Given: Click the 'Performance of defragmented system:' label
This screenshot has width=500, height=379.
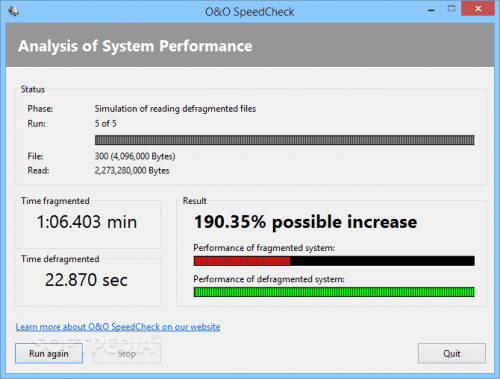Looking at the screenshot, I should [x=269, y=279].
